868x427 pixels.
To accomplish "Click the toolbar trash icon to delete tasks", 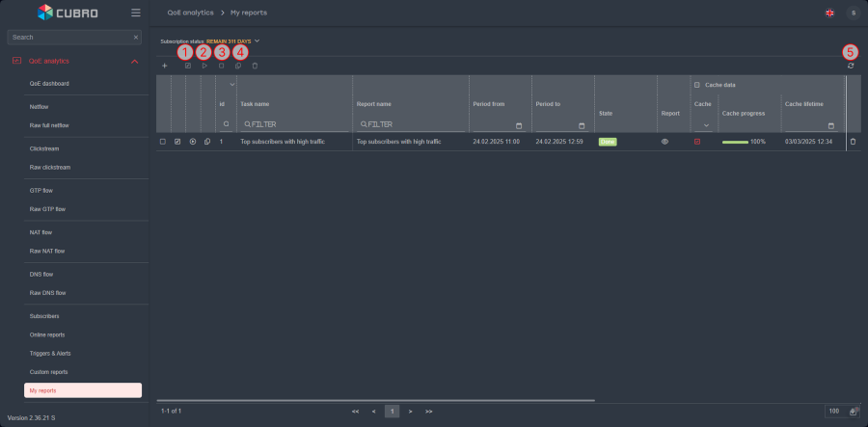I will [255, 66].
